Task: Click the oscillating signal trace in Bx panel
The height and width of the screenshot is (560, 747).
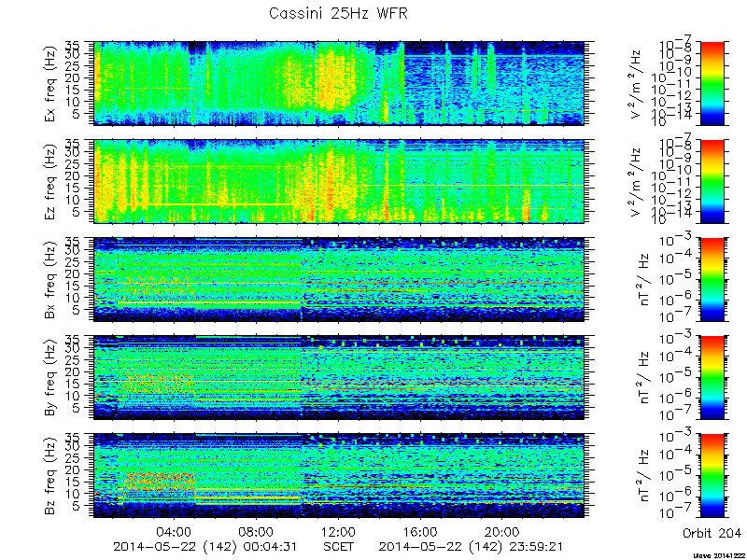Action: tap(159, 286)
